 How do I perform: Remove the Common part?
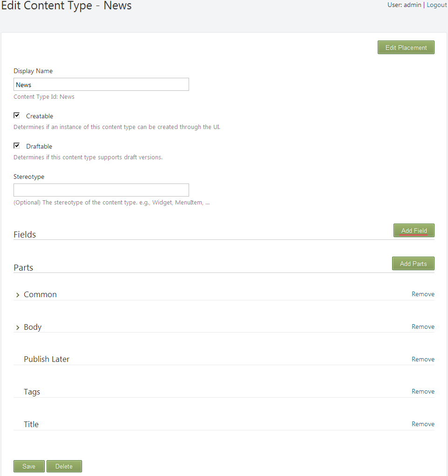point(423,294)
